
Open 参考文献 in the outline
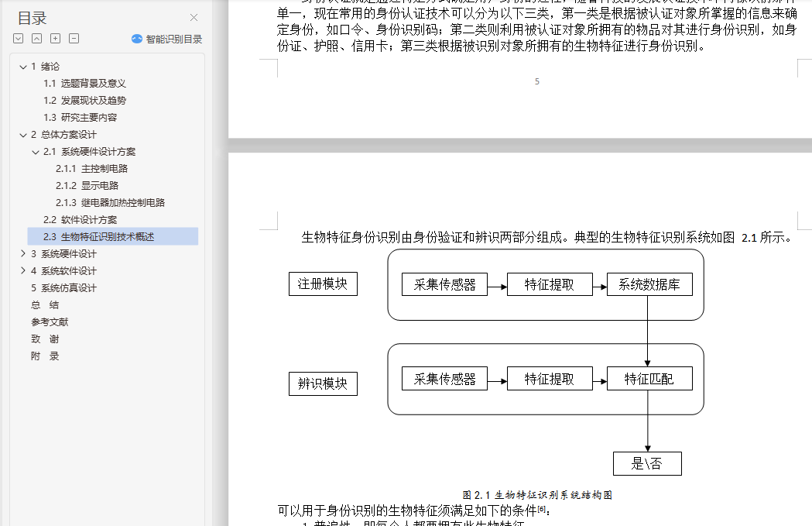point(50,322)
